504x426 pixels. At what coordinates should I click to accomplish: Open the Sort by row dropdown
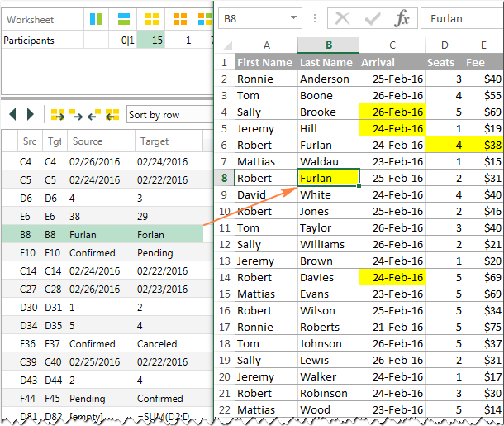point(164,115)
